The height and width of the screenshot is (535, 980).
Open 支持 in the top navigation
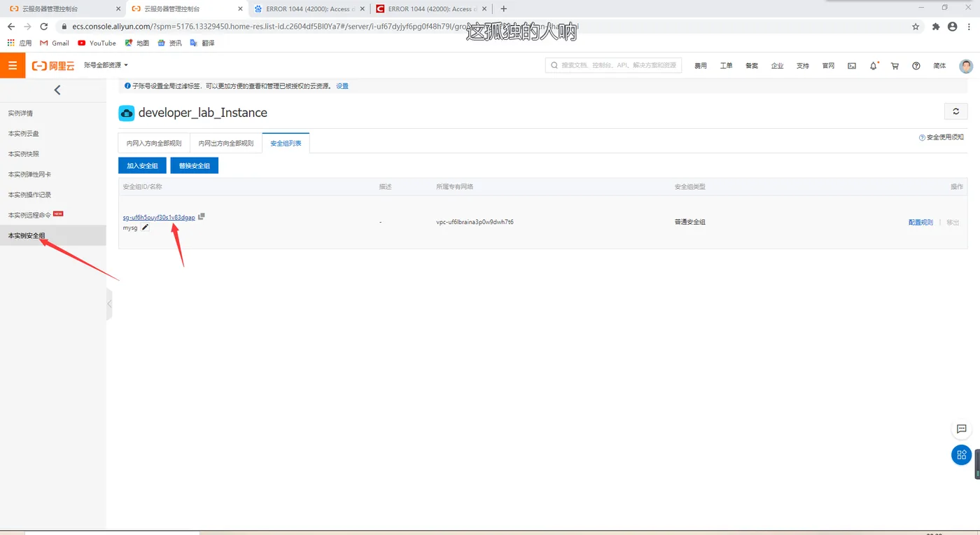803,66
